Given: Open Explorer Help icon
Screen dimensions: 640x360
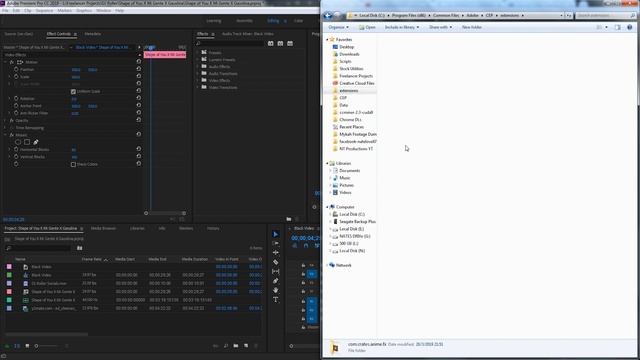Looking at the screenshot, I should coord(629,27).
